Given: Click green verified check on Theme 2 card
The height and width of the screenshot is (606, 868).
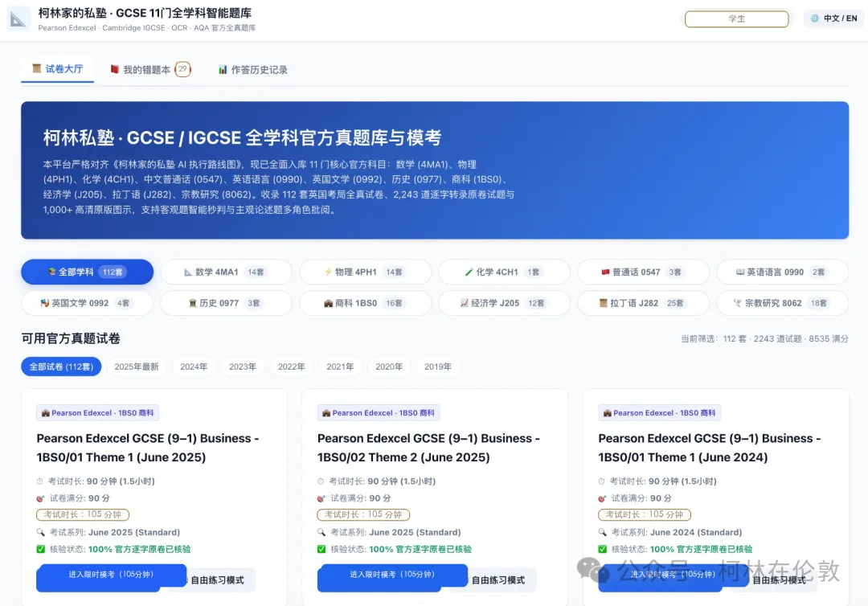Looking at the screenshot, I should (321, 549).
